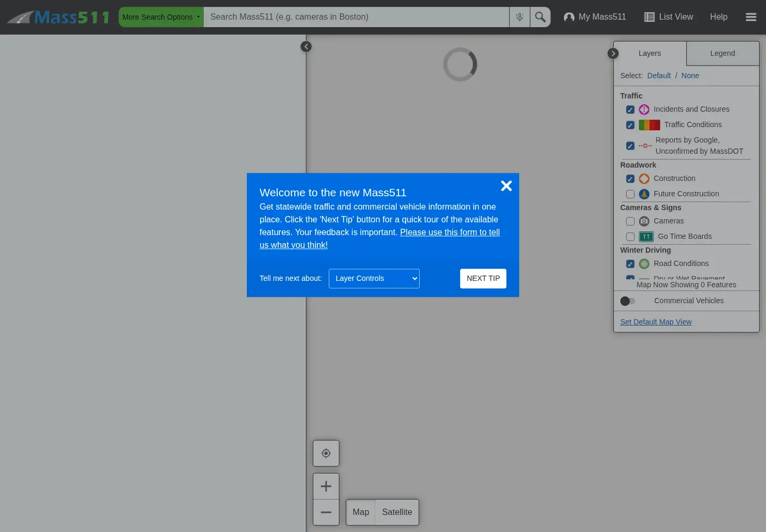
Task: Select Default layers link
Action: 659,76
